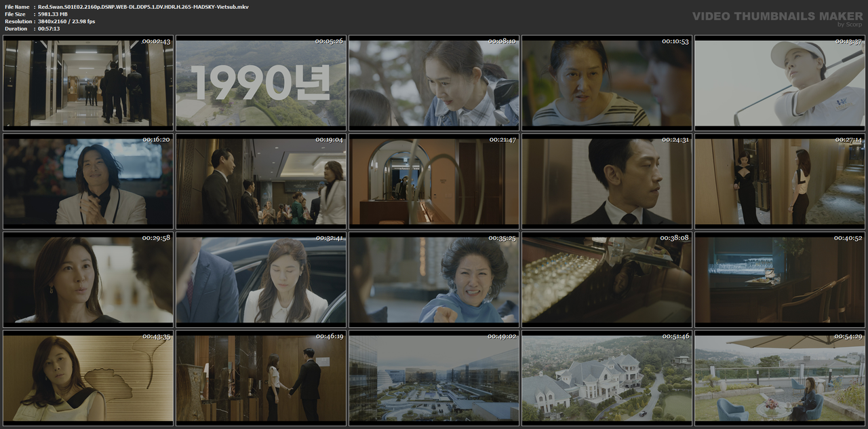The height and width of the screenshot is (429, 868).
Task: Open the thumbnail stamped 00:02:43
Action: point(88,83)
